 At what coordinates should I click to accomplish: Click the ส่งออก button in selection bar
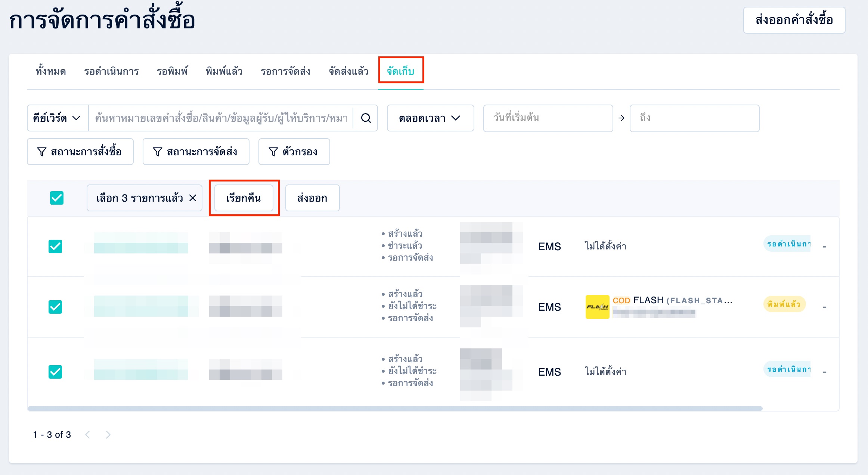click(x=312, y=198)
